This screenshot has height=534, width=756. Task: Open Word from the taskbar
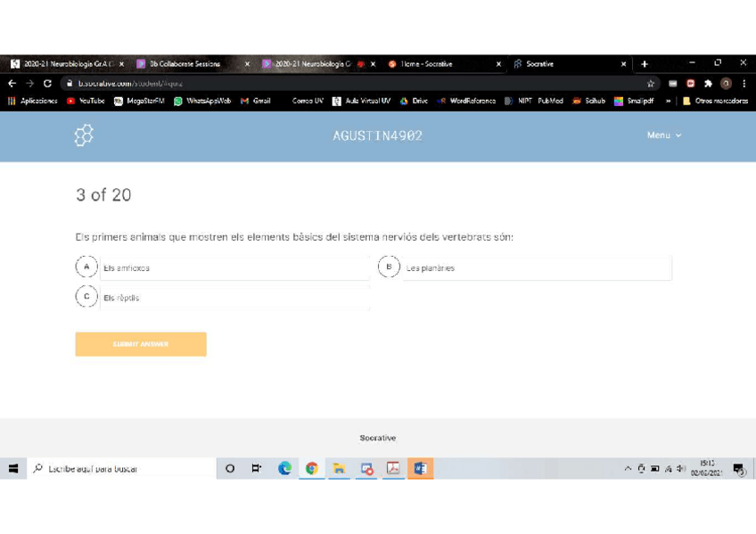tap(420, 468)
